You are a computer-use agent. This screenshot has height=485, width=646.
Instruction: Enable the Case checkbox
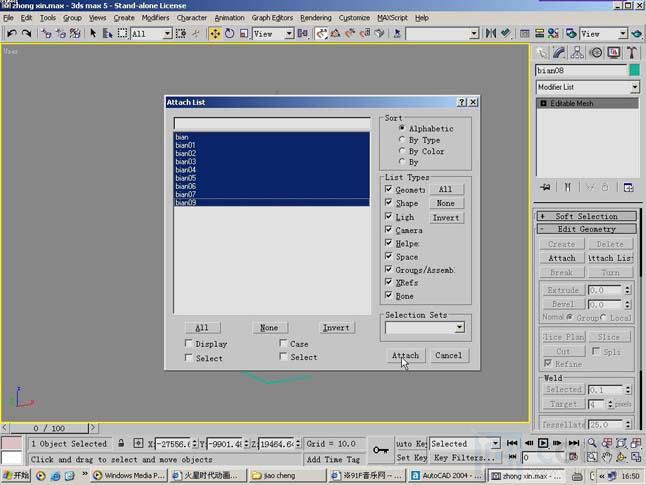(x=283, y=343)
